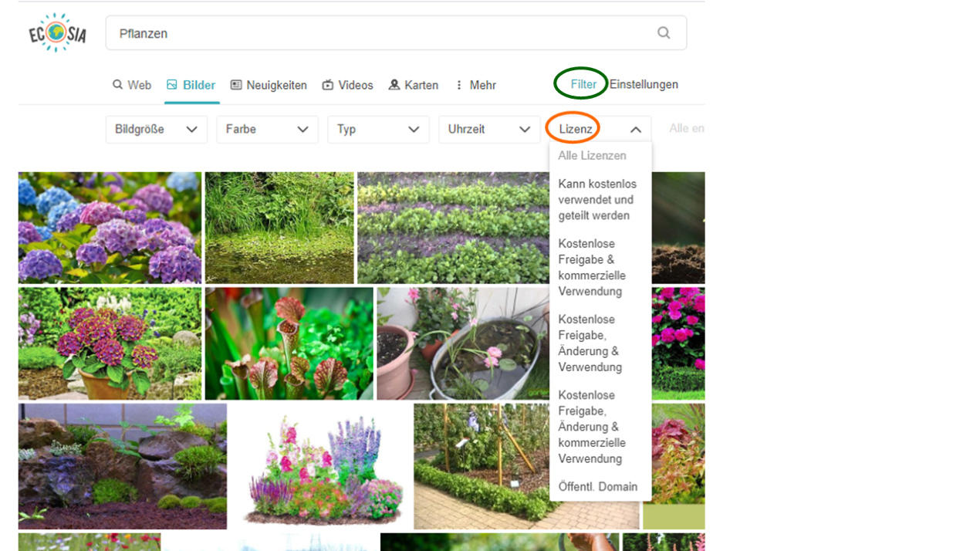Open the carnivorous pitcher plant image
This screenshot has height=551, width=980.
(289, 343)
